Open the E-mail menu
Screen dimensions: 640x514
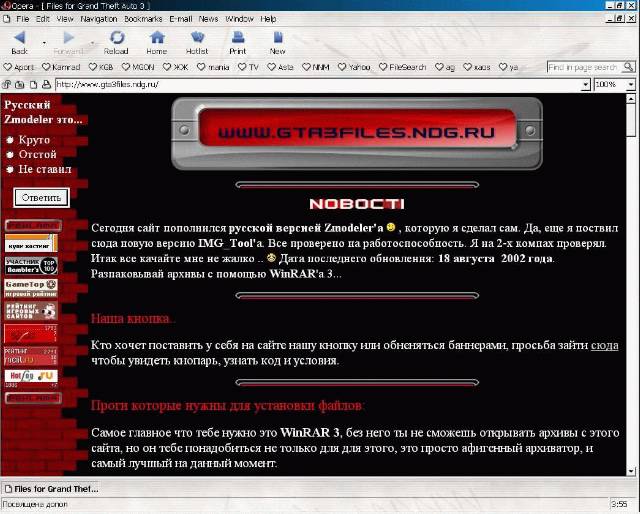(x=181, y=19)
